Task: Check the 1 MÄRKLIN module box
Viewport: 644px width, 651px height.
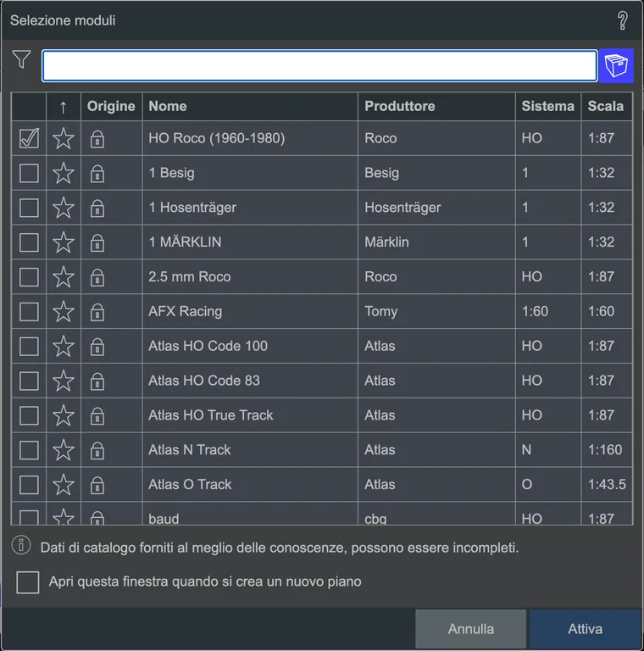Action: (29, 242)
